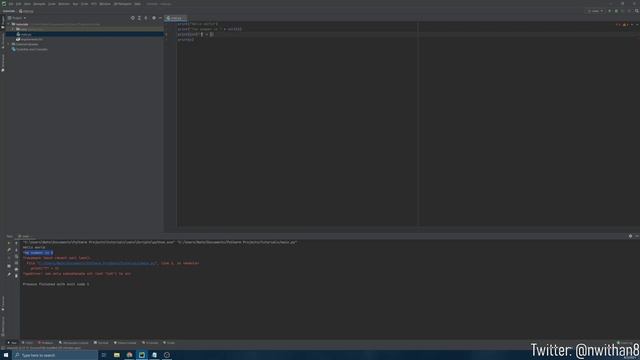Click the Windows taskbar search box
Image resolution: width=640 pixels, height=360 pixels.
[55, 355]
